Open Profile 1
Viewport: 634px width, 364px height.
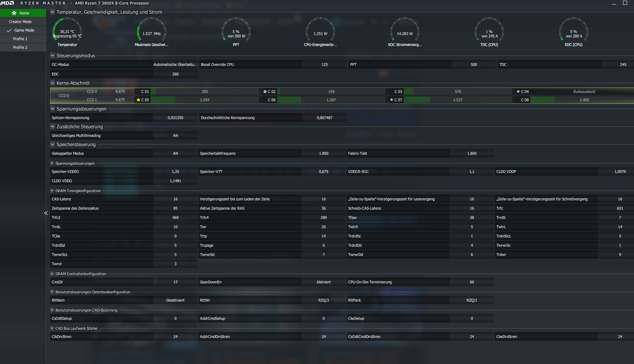pos(23,39)
